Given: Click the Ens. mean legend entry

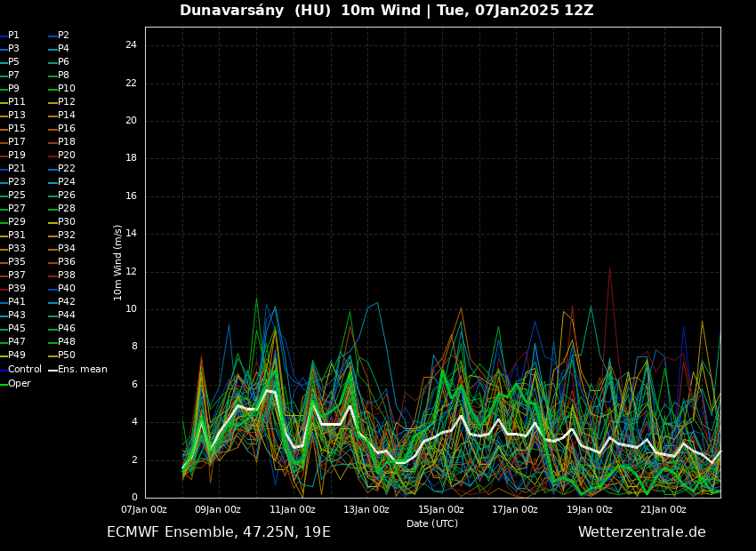Looking at the screenshot, I should pos(82,369).
